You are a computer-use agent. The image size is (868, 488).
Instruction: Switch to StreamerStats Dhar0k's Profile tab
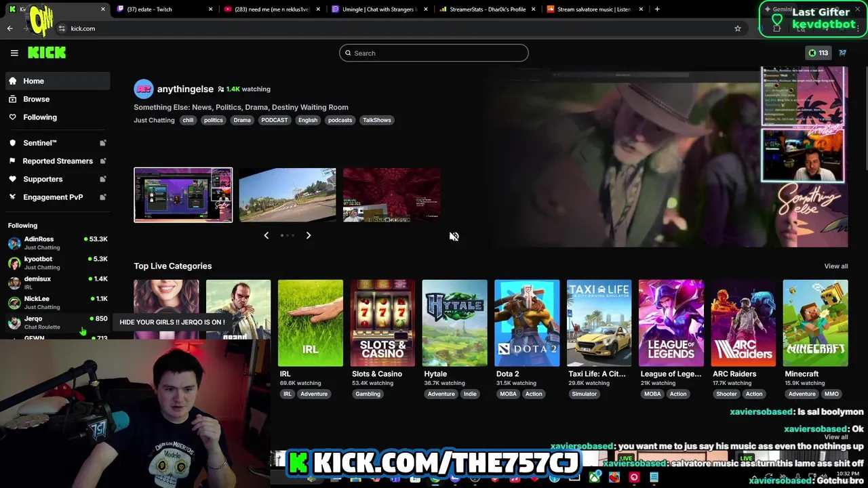click(x=486, y=9)
